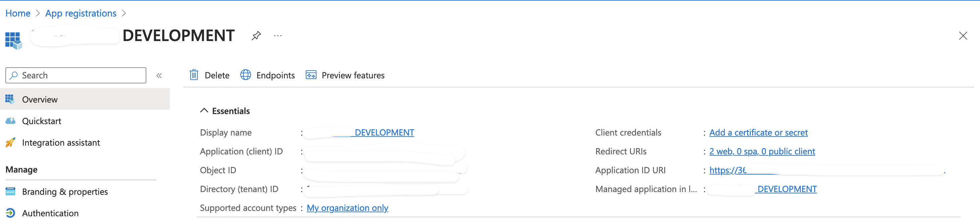Open Preview features from the toolbar icon
The height and width of the screenshot is (224, 980).
coord(310,75)
